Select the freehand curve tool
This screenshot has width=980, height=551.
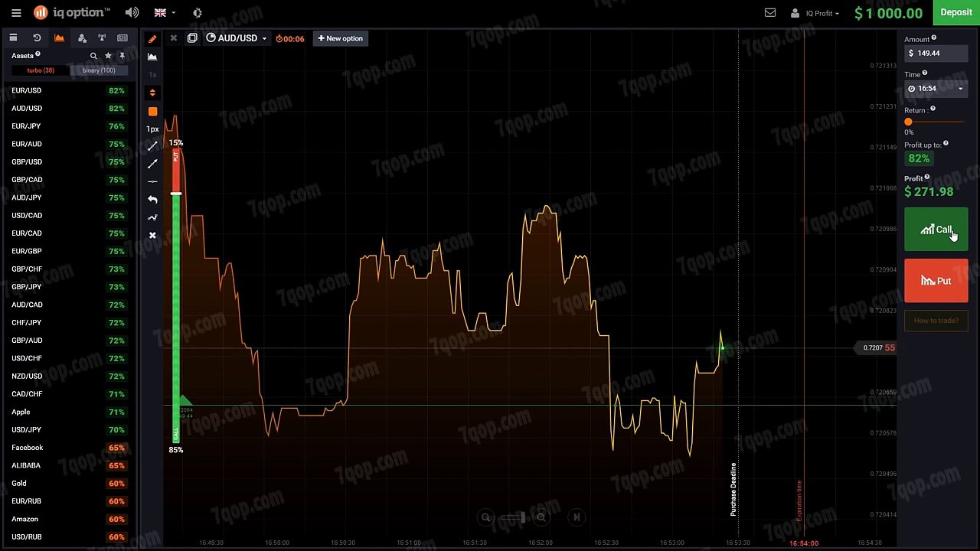pos(152,217)
